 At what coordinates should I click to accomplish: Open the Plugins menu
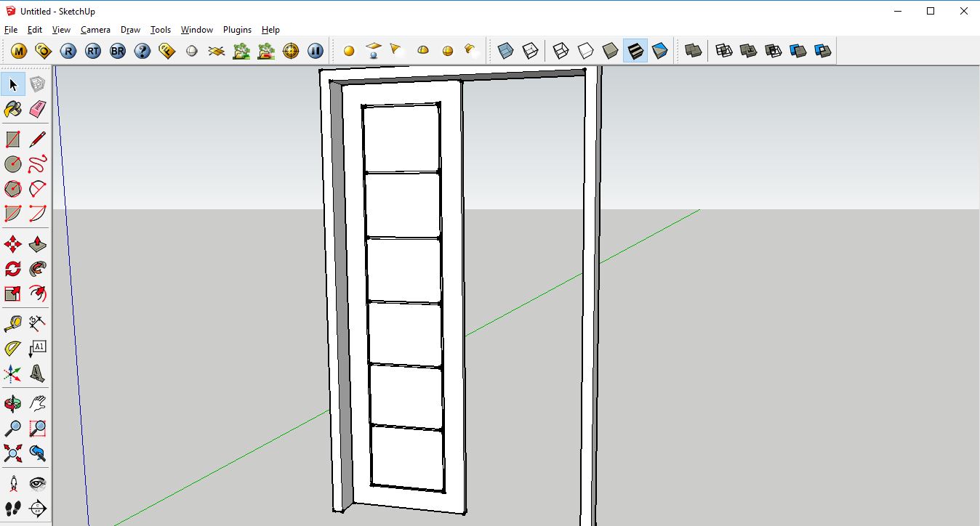pyautogui.click(x=237, y=30)
